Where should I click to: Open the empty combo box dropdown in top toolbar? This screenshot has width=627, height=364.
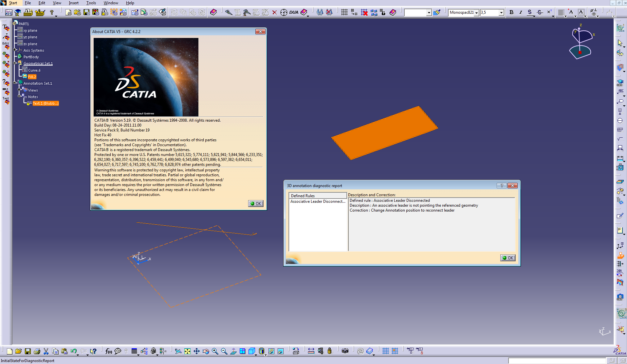429,12
